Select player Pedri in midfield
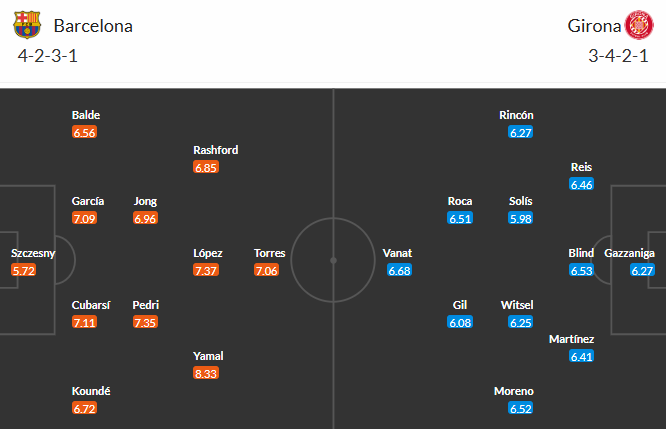The image size is (666, 429). click(146, 305)
